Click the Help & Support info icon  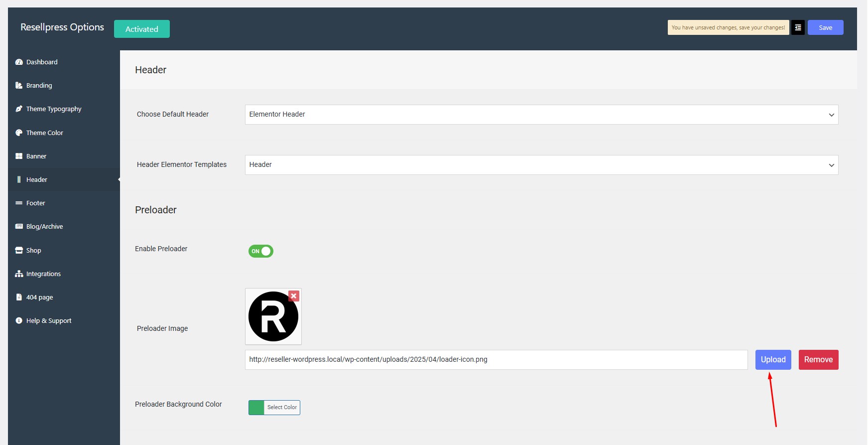click(x=19, y=321)
